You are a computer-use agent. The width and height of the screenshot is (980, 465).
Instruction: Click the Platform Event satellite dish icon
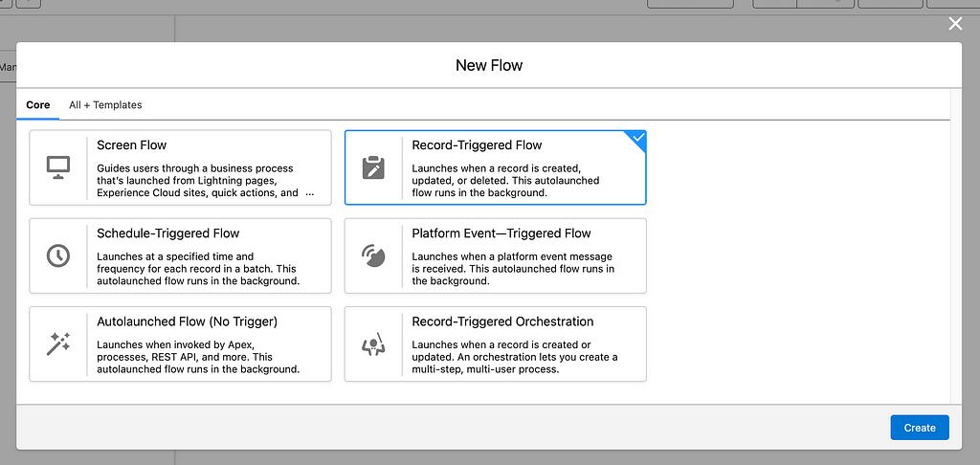[373, 255]
